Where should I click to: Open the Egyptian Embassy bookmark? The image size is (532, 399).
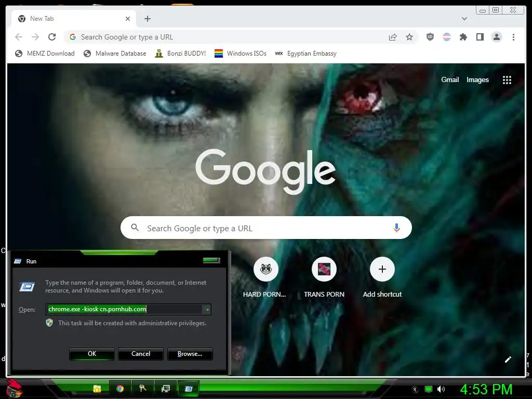point(305,54)
